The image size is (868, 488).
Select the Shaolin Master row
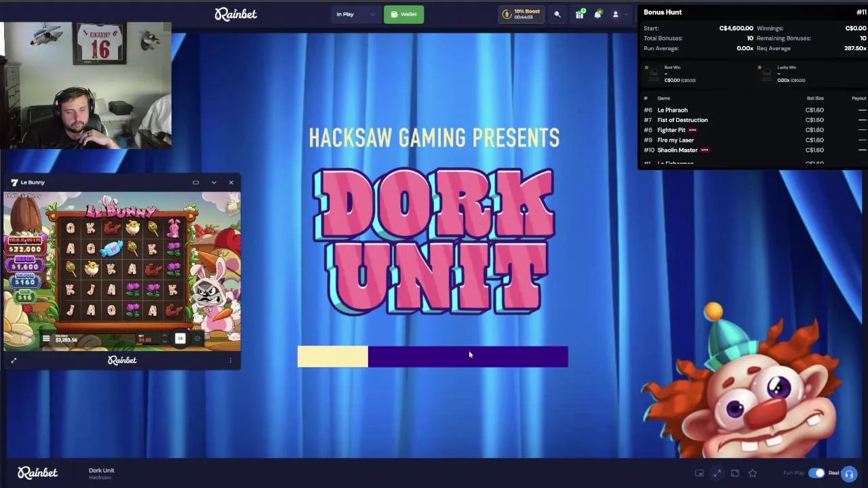coord(755,150)
